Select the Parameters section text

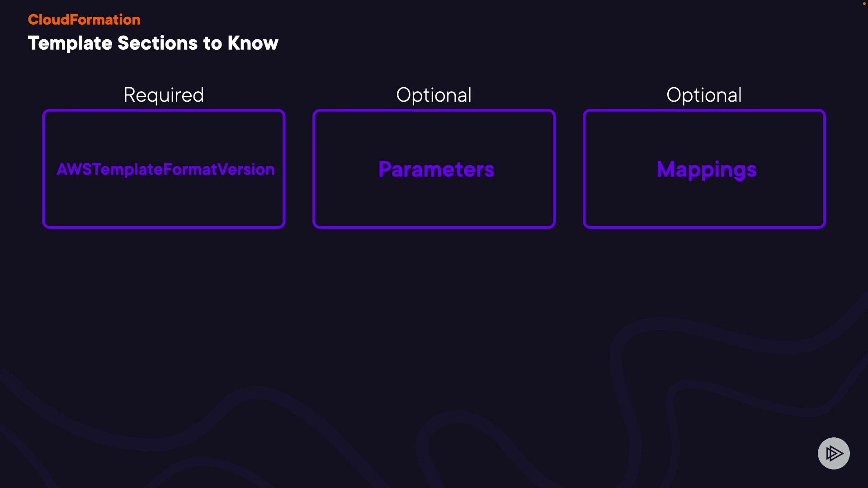pyautogui.click(x=436, y=169)
